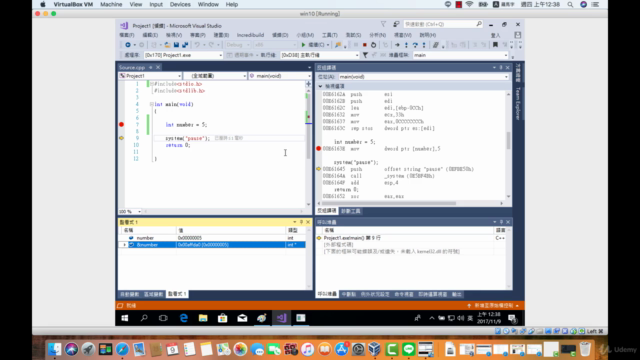This screenshot has width=640, height=360.
Task: Click the bookmark icon in toolbar
Action: point(495,45)
